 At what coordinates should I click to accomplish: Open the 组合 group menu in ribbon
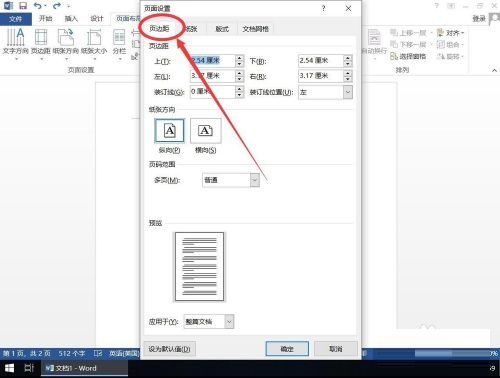(x=451, y=44)
